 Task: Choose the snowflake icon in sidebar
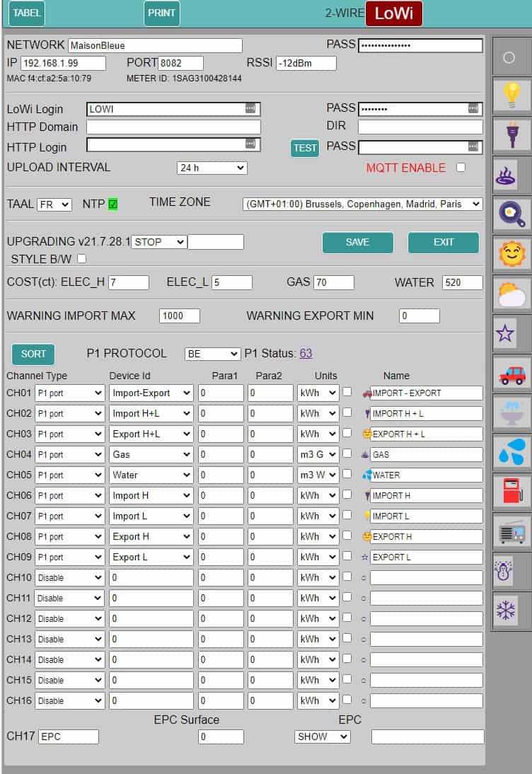pyautogui.click(x=507, y=611)
